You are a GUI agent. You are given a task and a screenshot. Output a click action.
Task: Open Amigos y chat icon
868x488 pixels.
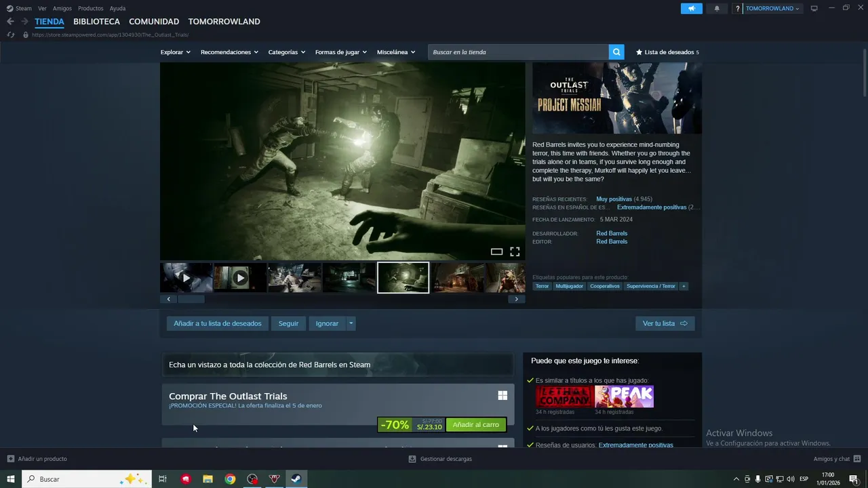857,459
